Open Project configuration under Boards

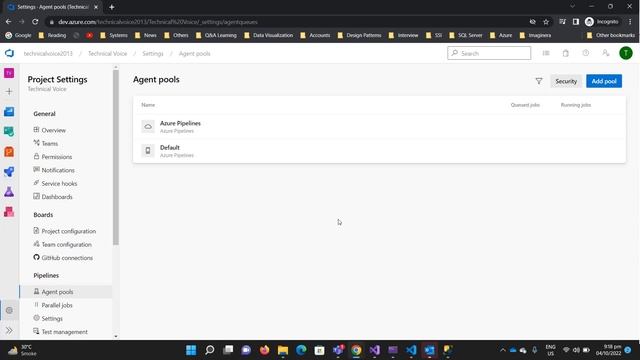(69, 231)
